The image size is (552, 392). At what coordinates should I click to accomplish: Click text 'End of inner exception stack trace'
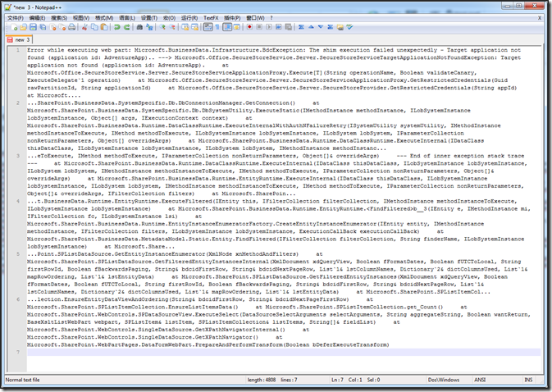(x=467, y=156)
